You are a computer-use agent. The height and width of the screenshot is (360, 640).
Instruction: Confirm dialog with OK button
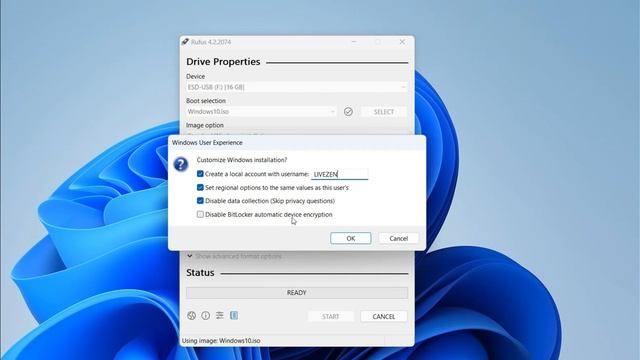click(x=351, y=238)
